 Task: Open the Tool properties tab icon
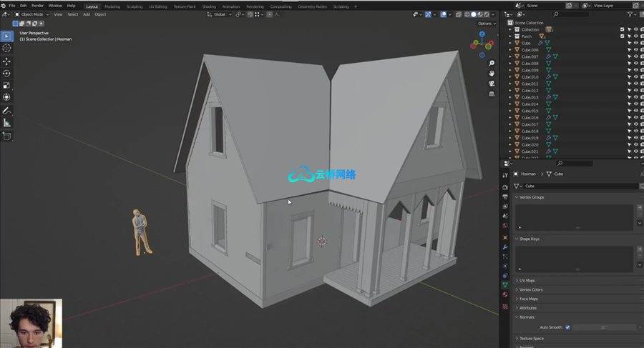[505, 175]
